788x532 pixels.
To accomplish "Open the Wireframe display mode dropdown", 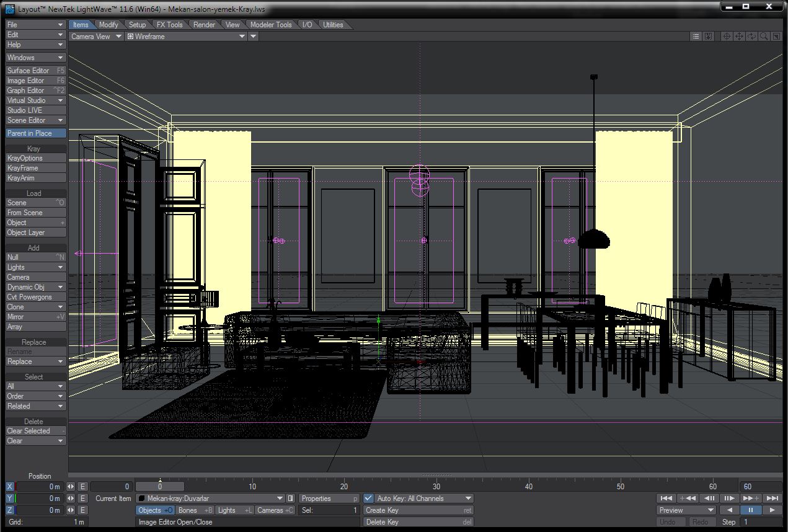I will pyautogui.click(x=186, y=37).
